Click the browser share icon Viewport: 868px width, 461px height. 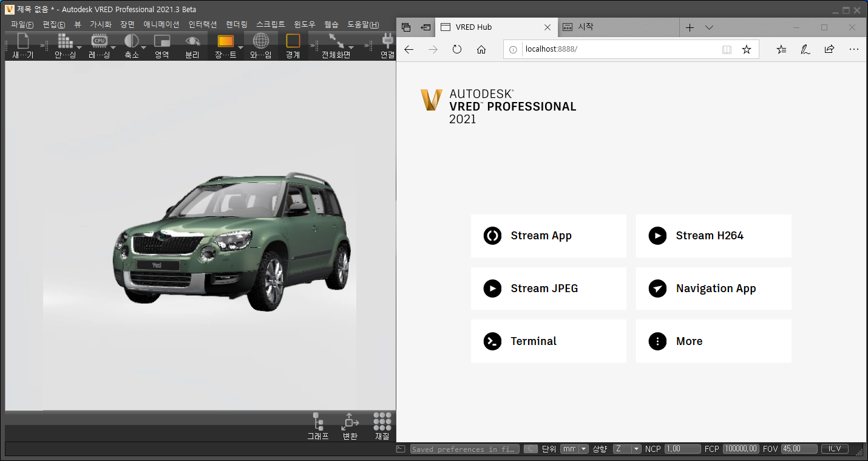[x=829, y=50]
